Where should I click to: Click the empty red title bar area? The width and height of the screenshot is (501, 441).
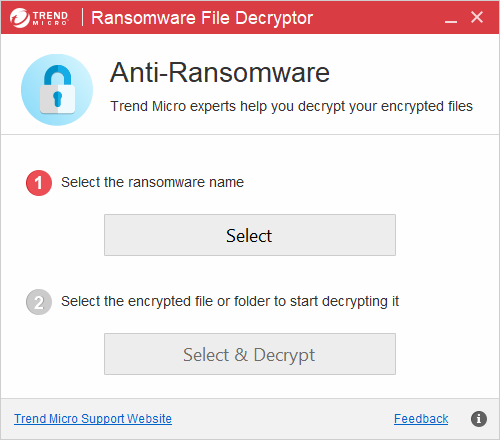(377, 17)
